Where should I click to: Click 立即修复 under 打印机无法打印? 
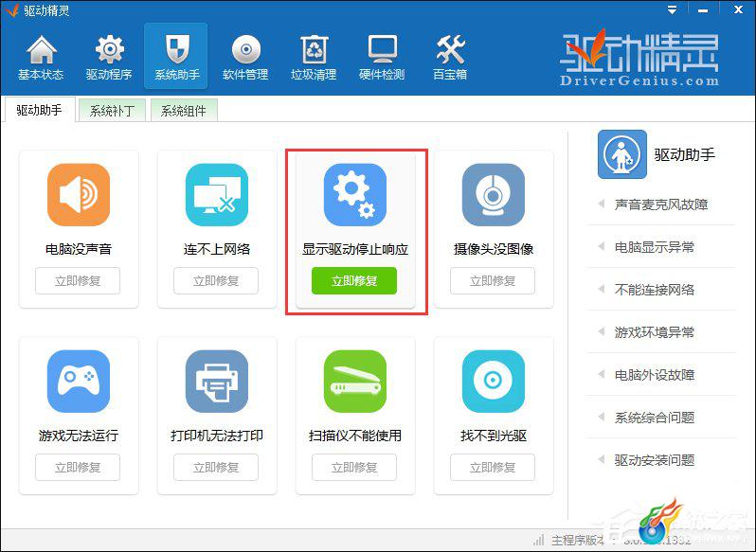(216, 467)
